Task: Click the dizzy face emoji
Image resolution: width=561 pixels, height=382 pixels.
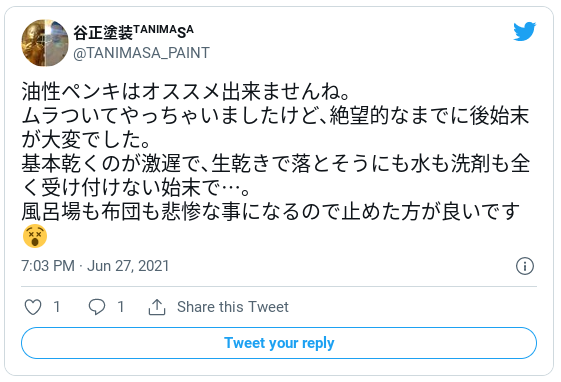Action: (35, 236)
